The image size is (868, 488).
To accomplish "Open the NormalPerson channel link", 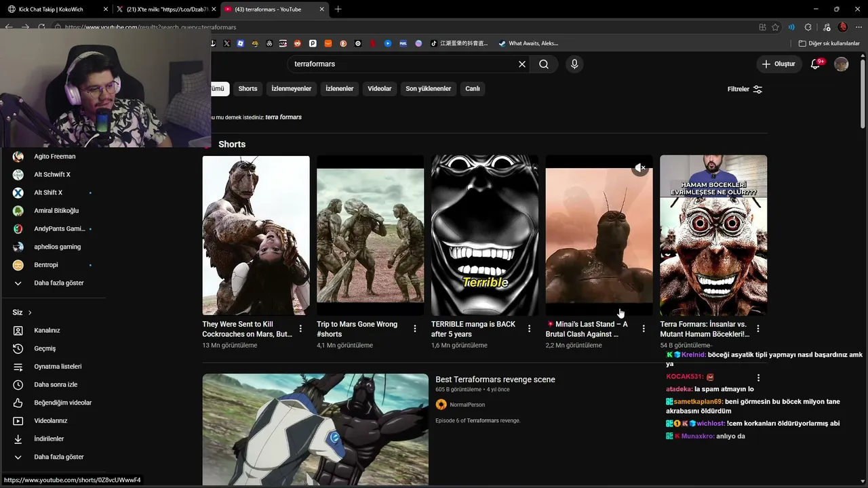I will 467,405.
